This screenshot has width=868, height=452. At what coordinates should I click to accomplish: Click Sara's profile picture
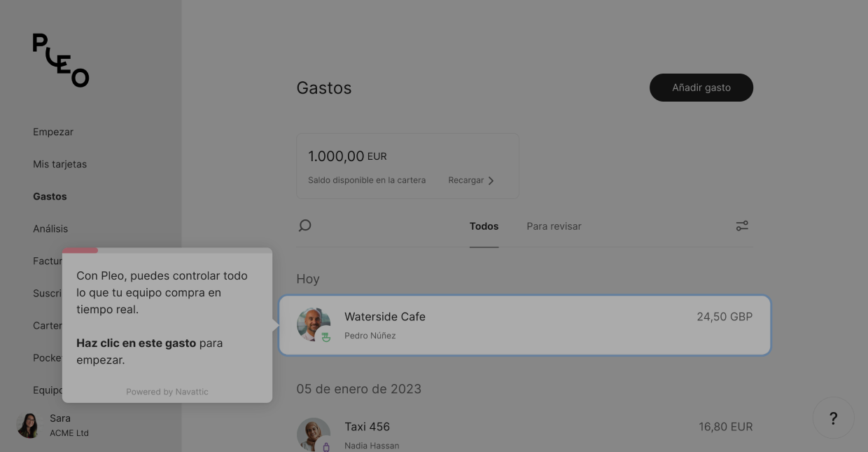pos(29,425)
